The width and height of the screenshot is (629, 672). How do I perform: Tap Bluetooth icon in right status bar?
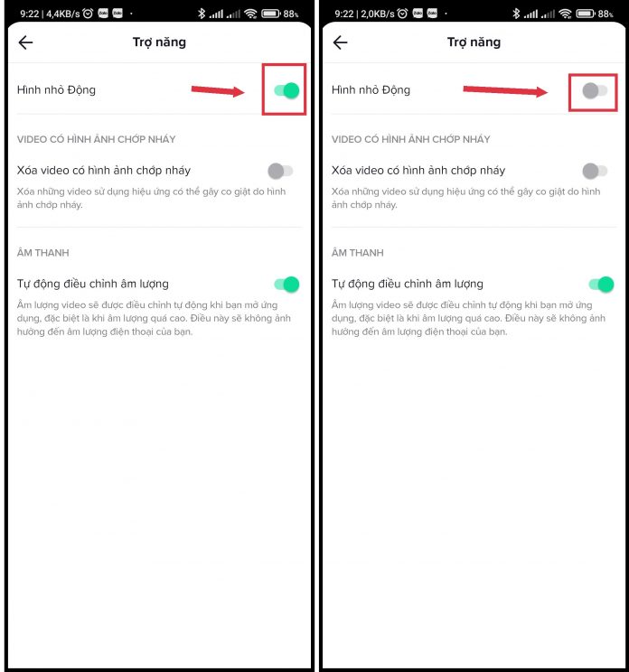tap(516, 14)
